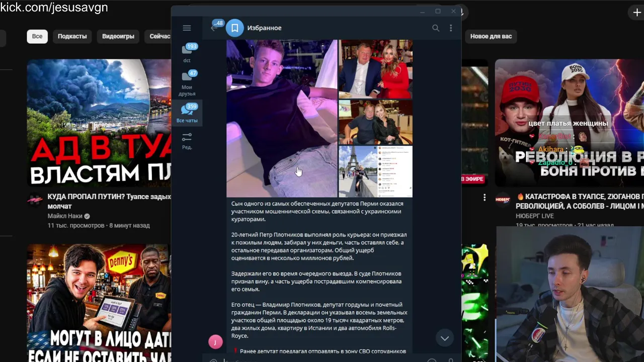Click the В ЭФИРЕ live badge

pos(472,179)
